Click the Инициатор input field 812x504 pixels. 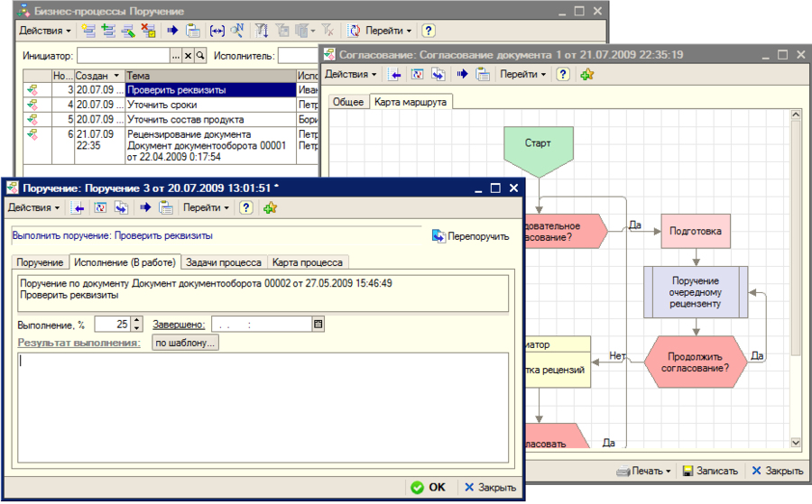pos(124,55)
